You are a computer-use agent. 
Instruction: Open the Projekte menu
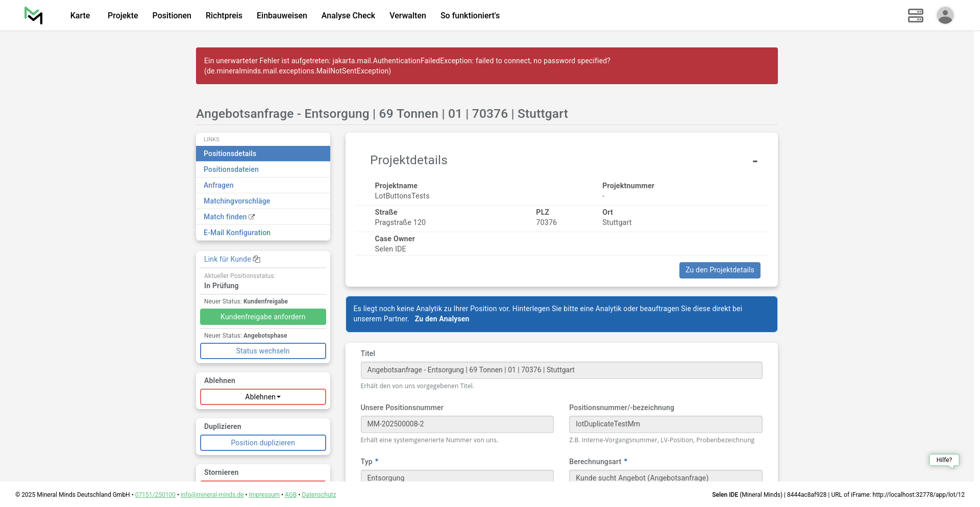coord(122,15)
